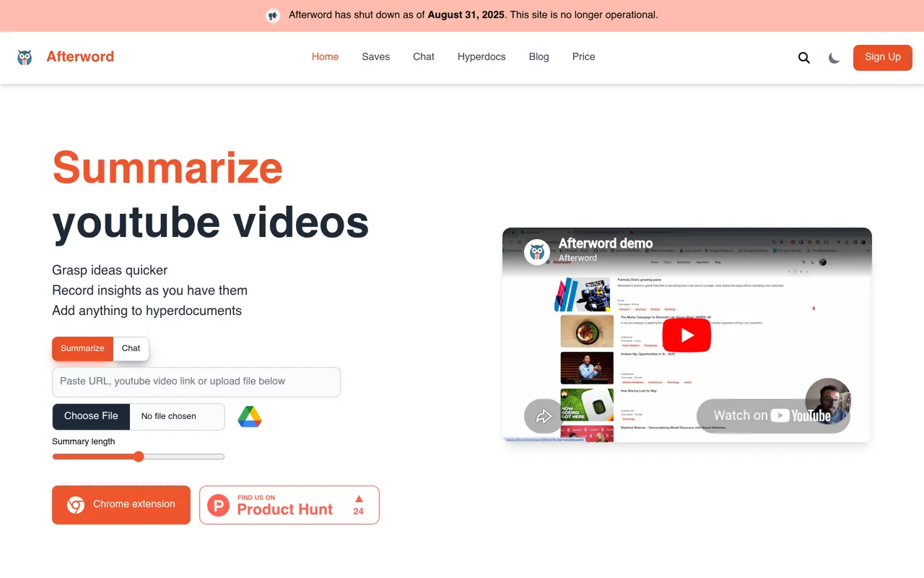Click the megaphone announcement icon

[x=273, y=15]
